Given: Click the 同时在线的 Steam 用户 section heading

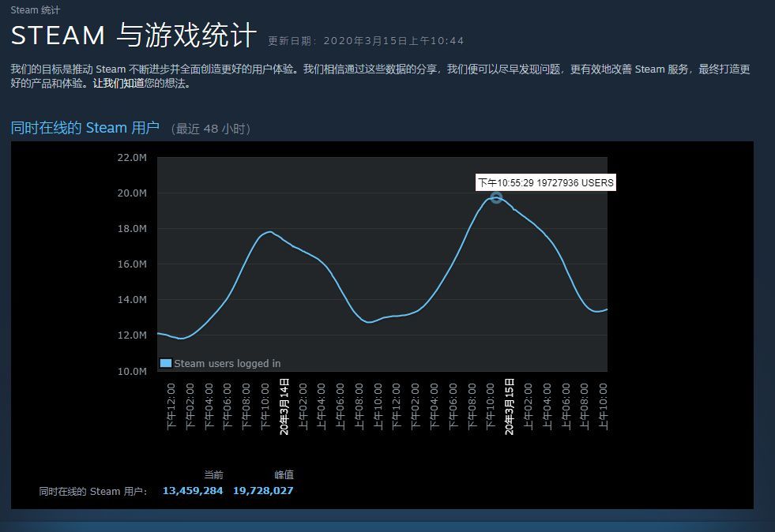Looking at the screenshot, I should point(85,128).
